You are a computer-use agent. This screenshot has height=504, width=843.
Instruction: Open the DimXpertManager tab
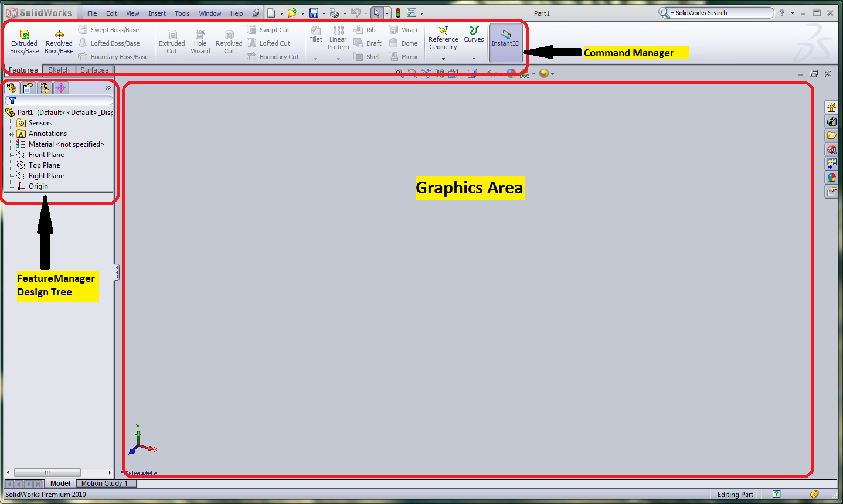pyautogui.click(x=61, y=88)
